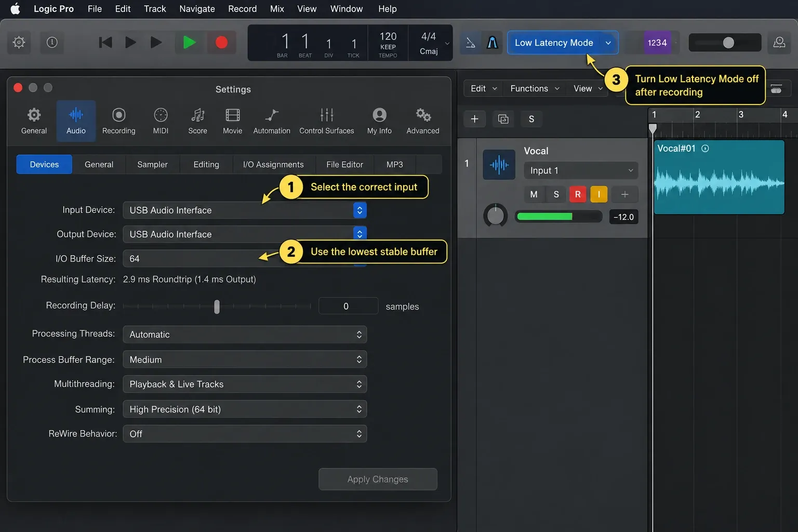Open the Mix menu
The height and width of the screenshot is (532, 798).
[x=277, y=9]
